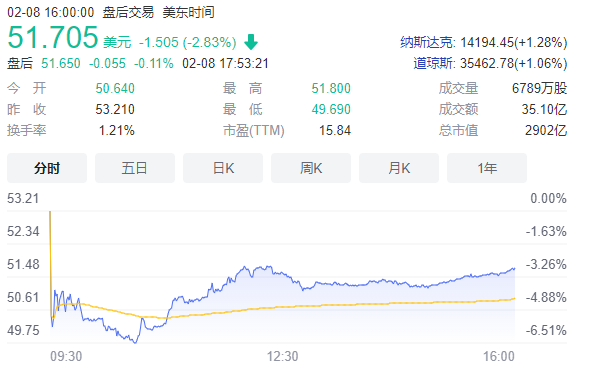Click the 16:00 time marker
Viewport: 593px width, 370px height.
(x=499, y=356)
